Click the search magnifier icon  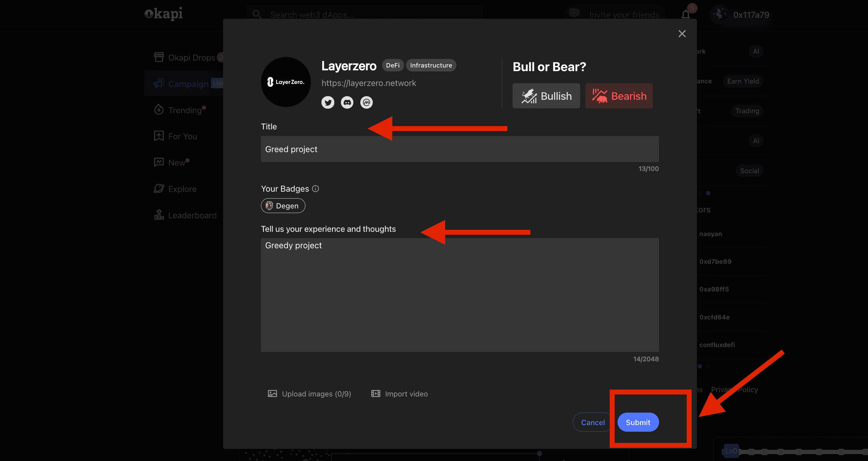click(x=257, y=14)
